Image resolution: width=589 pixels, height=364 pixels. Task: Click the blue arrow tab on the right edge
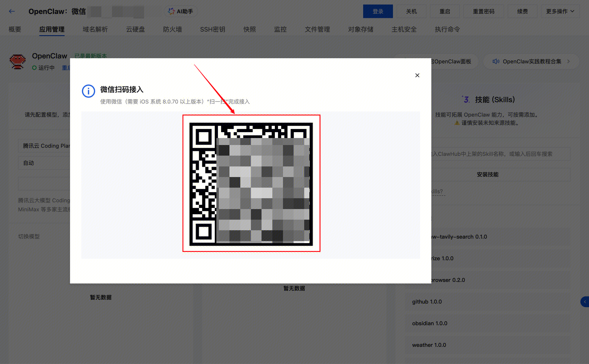585,302
